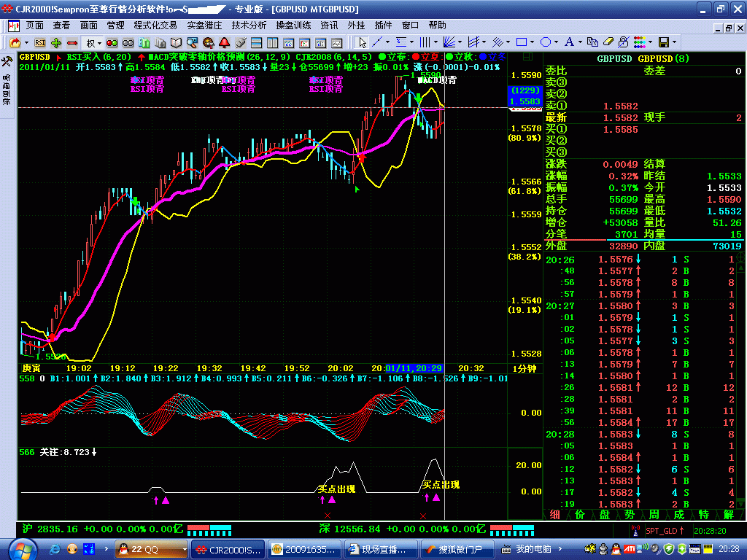Click the 1分钟 period label

[x=524, y=369]
